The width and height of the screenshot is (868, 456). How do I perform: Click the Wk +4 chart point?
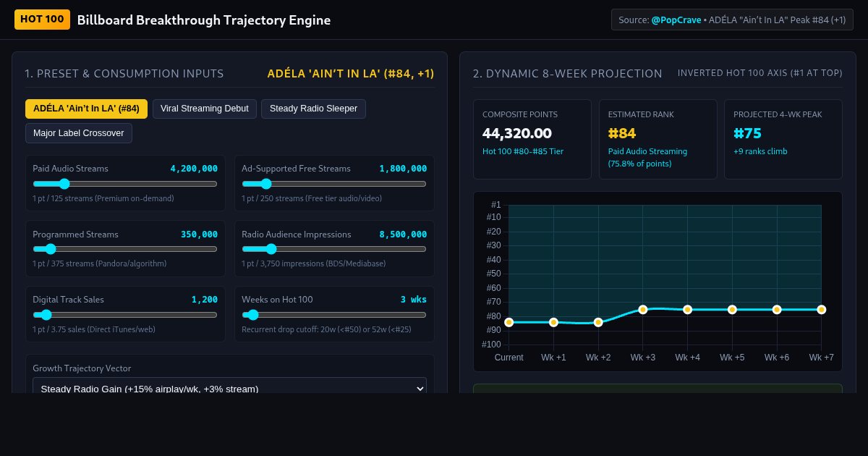pyautogui.click(x=688, y=310)
